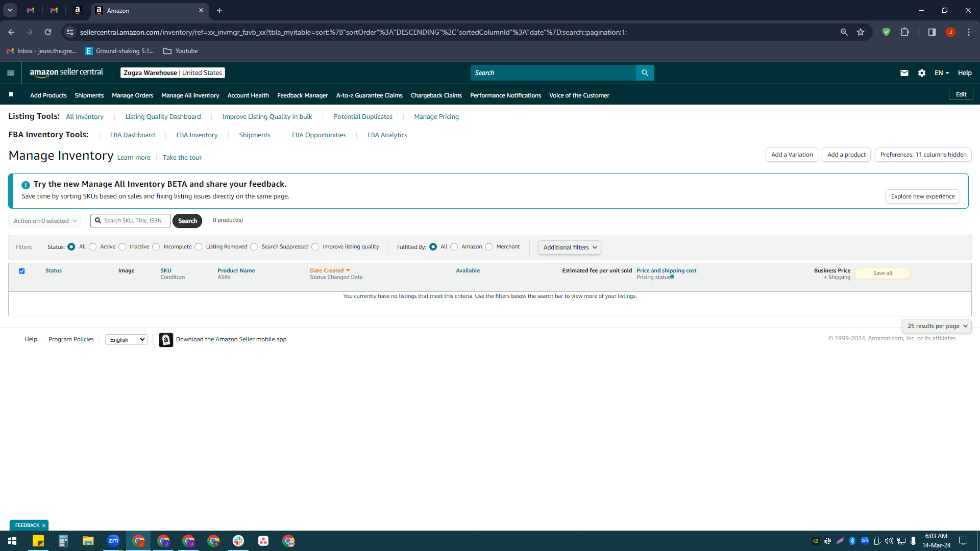Click the browser zoom magnifier icon in the address bar

pos(844,32)
